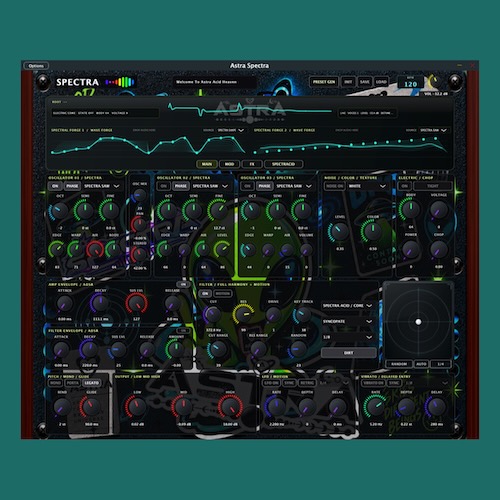Open the SYNCOPATE motion dropdown
Screen dimensions: 500x500
pyautogui.click(x=347, y=321)
